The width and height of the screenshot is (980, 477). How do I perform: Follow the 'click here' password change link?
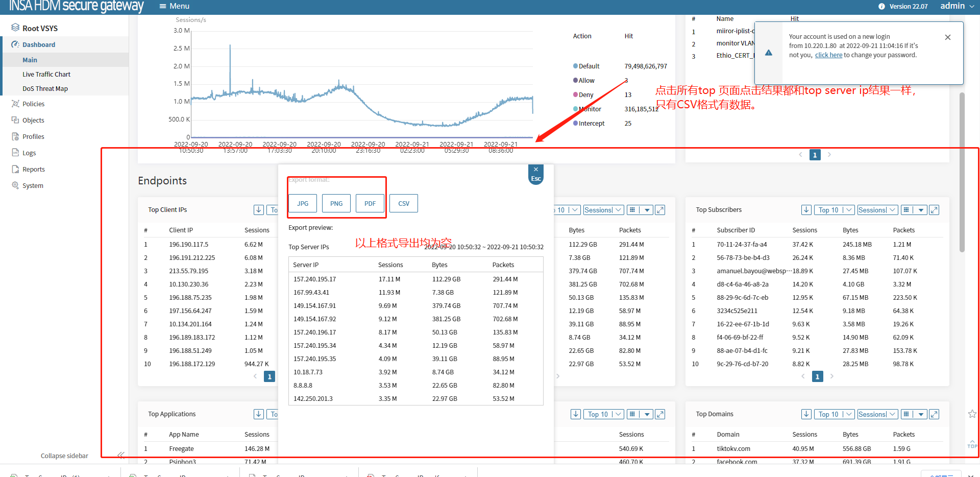[828, 55]
